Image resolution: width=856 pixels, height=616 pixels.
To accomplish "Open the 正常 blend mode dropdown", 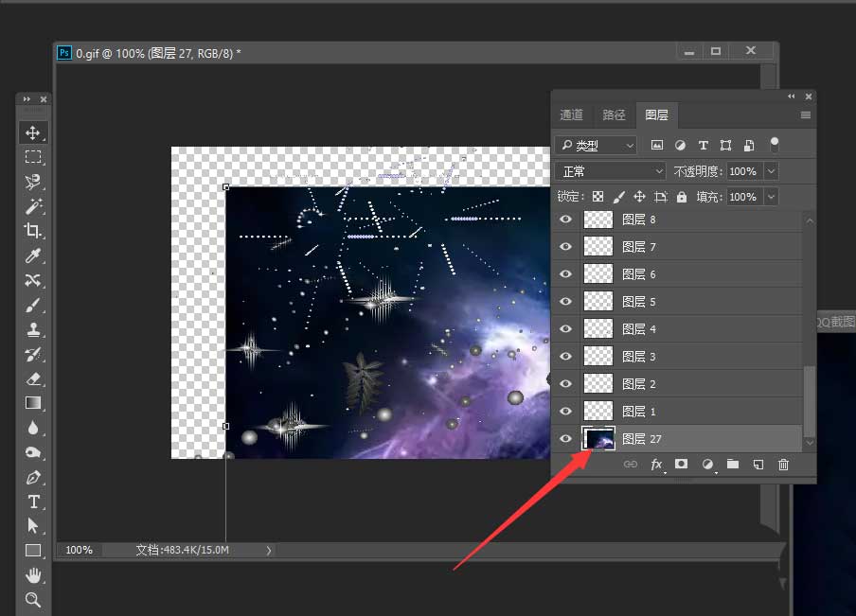I will 611,171.
